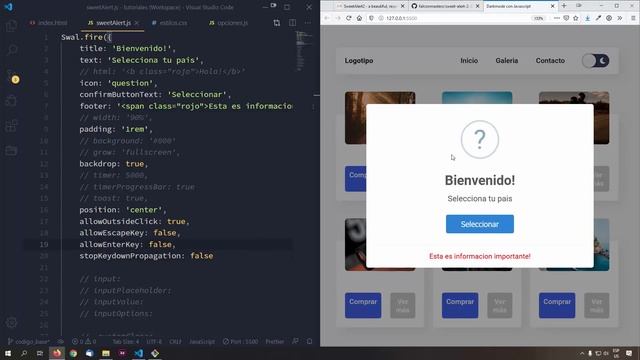Screen dimensions: 640x360
Task: Open Task View on the taskbar
Action: point(40,353)
